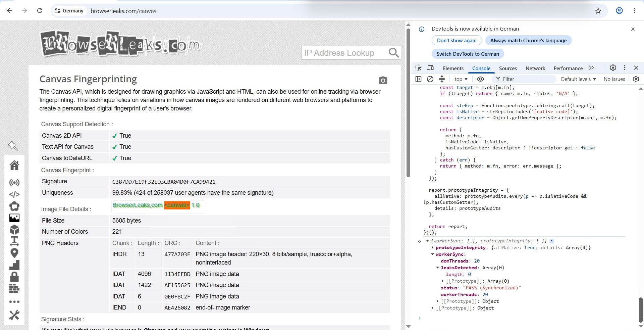Focus the IP Address Lookup field
This screenshot has height=330, width=644.
point(344,53)
